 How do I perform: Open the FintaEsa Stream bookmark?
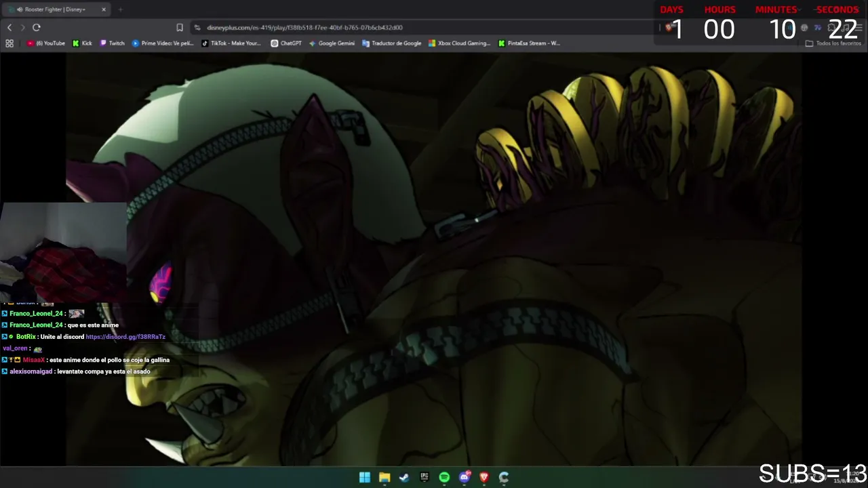(x=529, y=43)
